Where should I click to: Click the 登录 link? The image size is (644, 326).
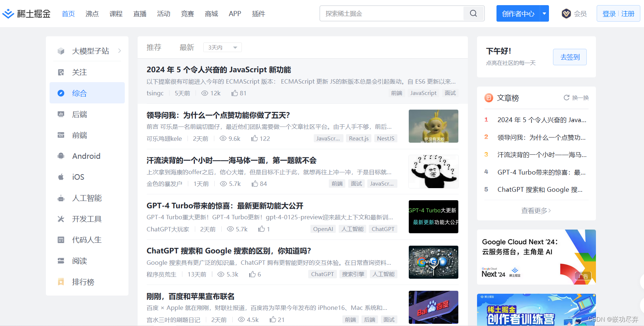click(x=609, y=14)
